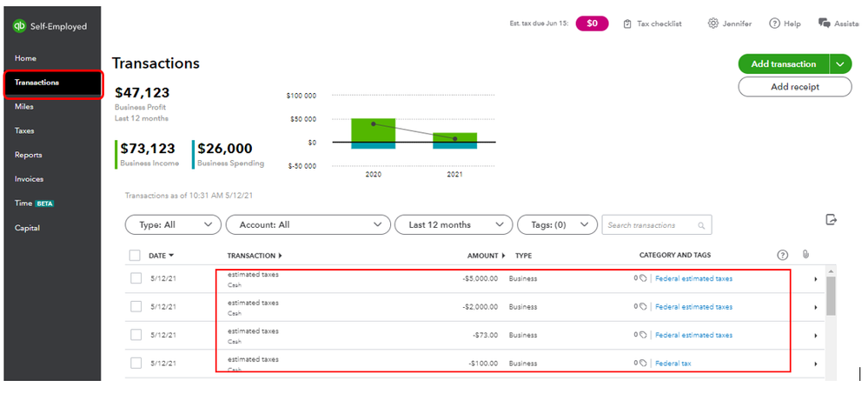Click the -$5,000.00 amount cell

[x=480, y=278]
